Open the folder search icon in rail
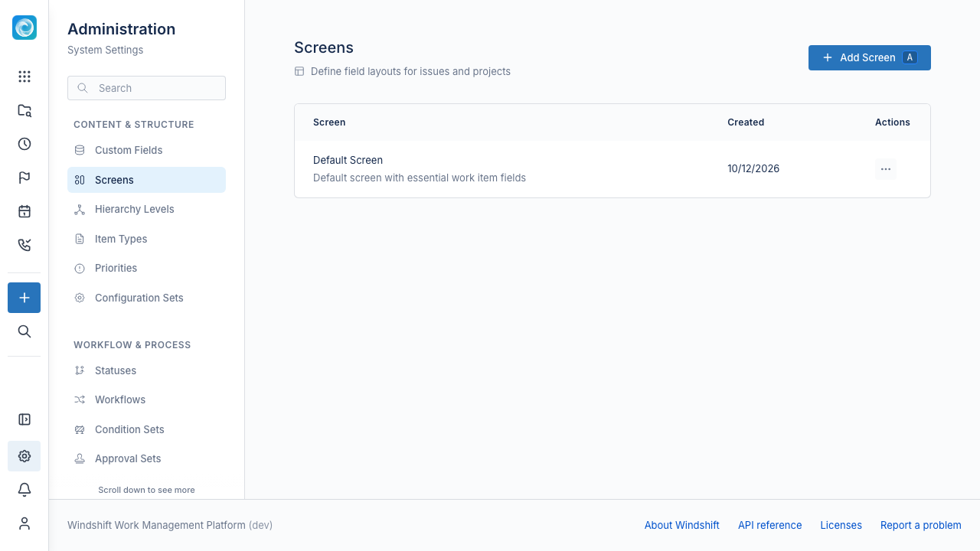The height and width of the screenshot is (551, 980). click(x=24, y=110)
